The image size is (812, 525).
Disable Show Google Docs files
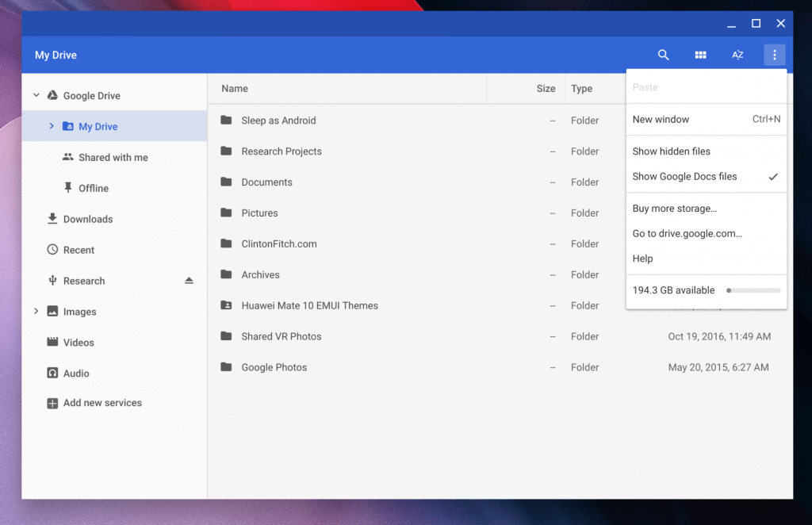click(684, 176)
